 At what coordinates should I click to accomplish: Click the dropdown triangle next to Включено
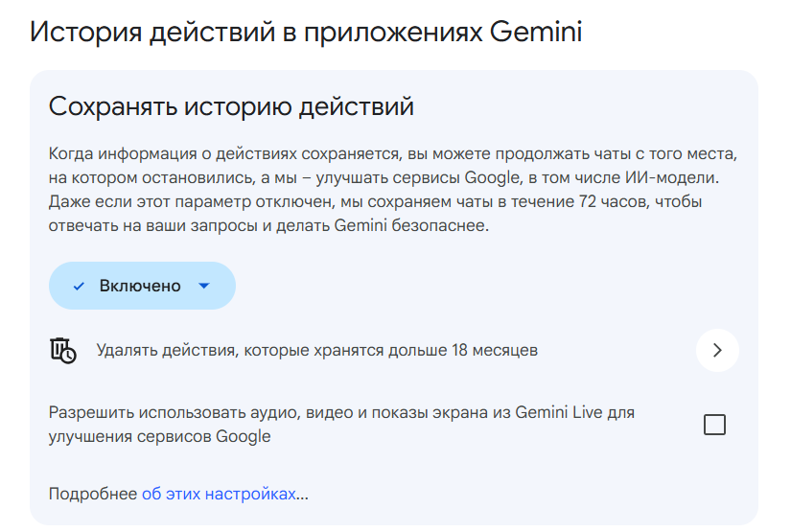(204, 286)
